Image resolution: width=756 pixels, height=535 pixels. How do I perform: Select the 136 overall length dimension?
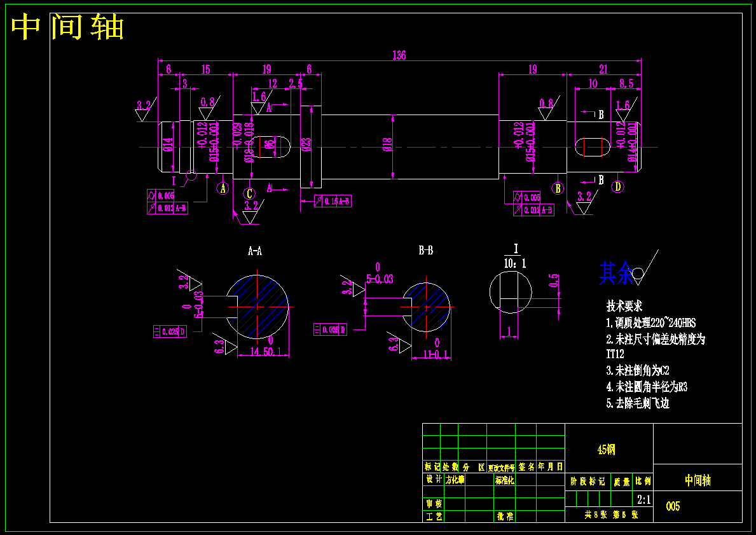[399, 55]
